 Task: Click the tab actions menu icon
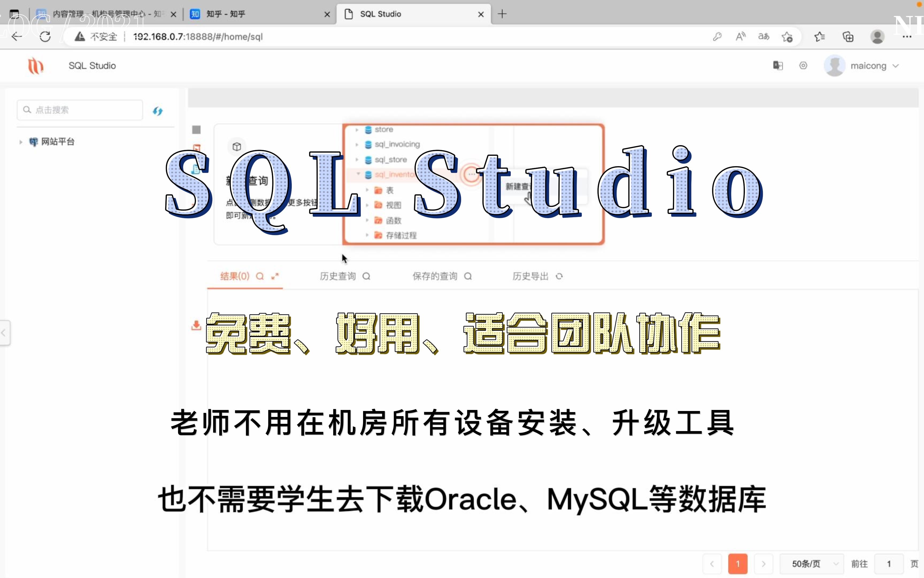coord(14,14)
